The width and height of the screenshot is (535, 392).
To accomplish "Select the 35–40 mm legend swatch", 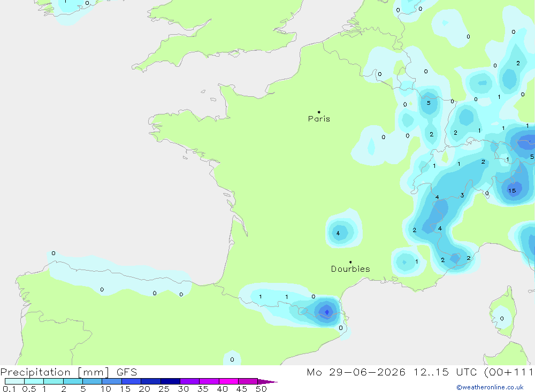I will 209,381.
